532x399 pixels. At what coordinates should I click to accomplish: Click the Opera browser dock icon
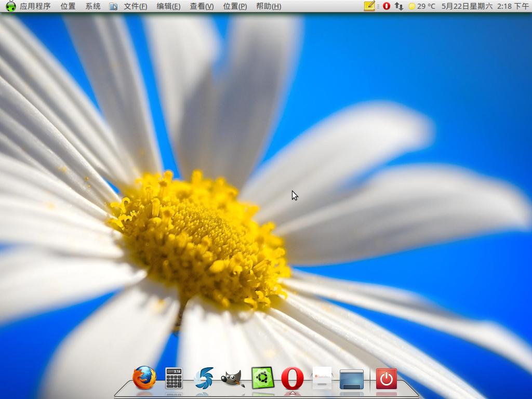292,378
